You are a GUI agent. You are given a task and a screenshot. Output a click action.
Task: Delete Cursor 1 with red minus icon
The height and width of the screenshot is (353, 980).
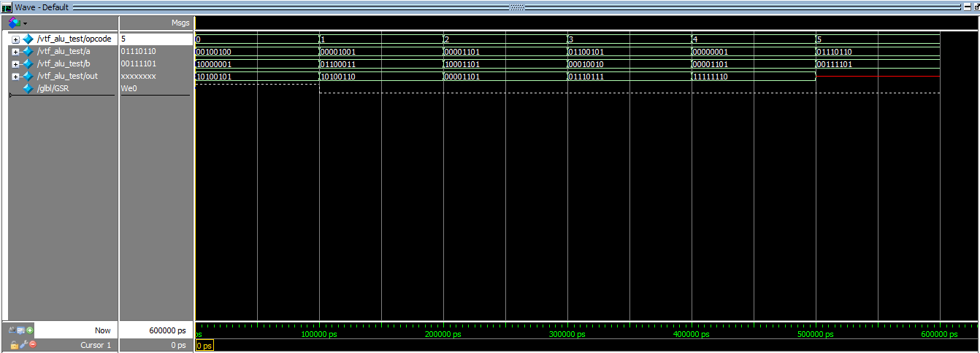(x=32, y=345)
